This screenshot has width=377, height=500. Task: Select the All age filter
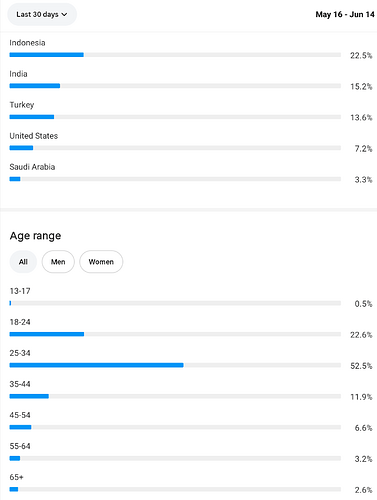click(23, 262)
